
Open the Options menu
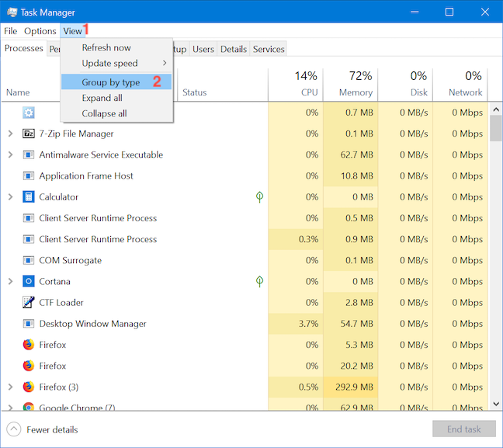tap(40, 31)
